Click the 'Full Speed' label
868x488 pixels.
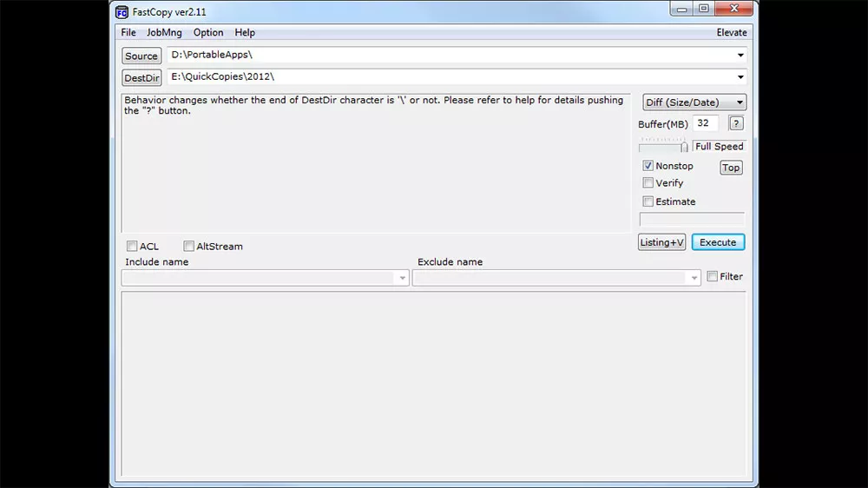(x=719, y=146)
